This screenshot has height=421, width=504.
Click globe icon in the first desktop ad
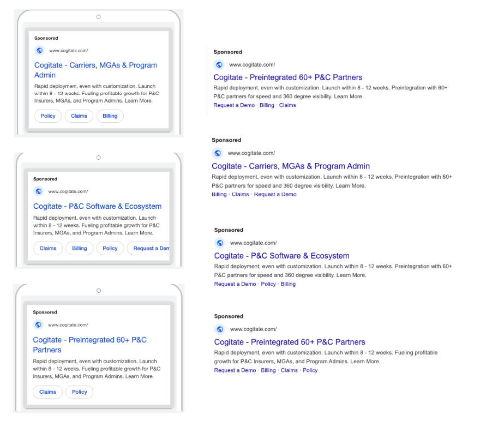pyautogui.click(x=219, y=65)
